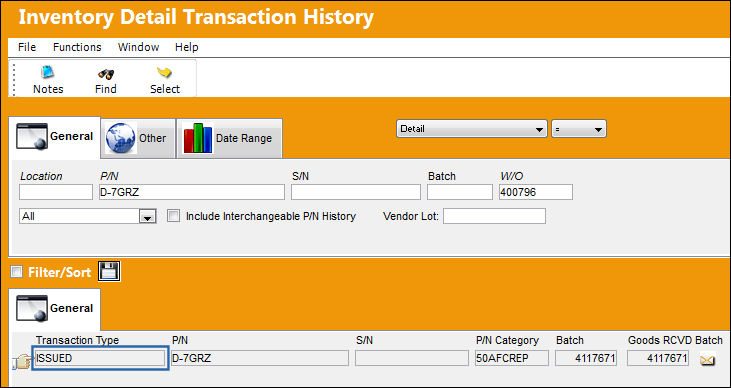Click the Location input field
Screen dimensions: 731x388
click(x=56, y=192)
